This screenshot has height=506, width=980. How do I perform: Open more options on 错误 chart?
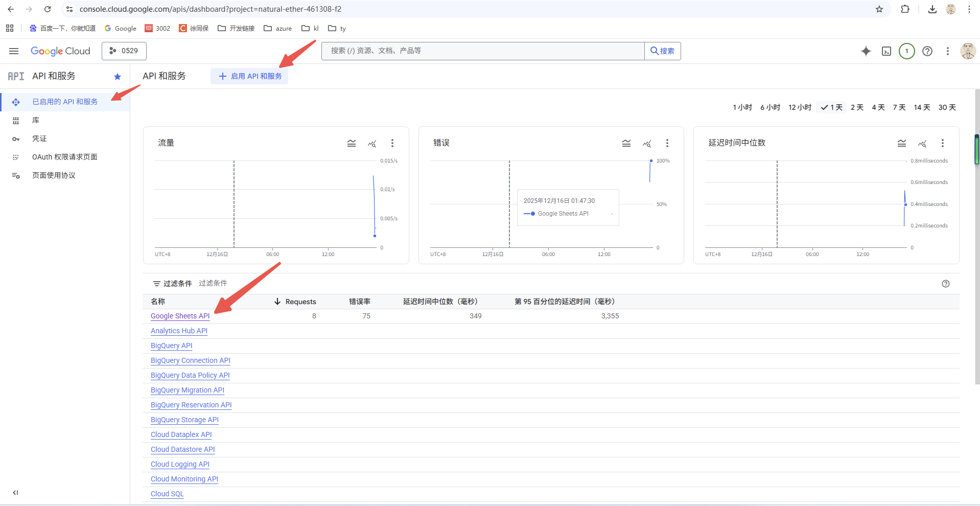667,143
